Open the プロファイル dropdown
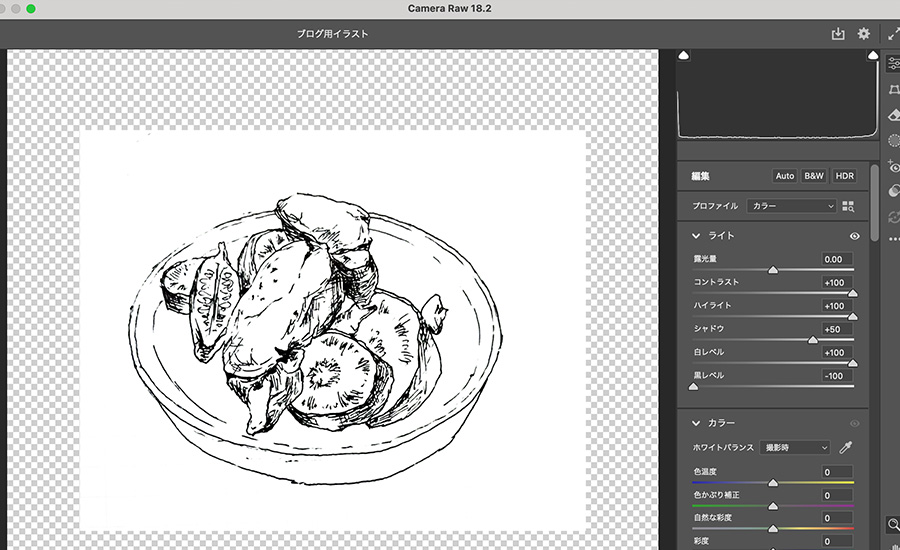Image resolution: width=900 pixels, height=550 pixels. click(x=791, y=206)
